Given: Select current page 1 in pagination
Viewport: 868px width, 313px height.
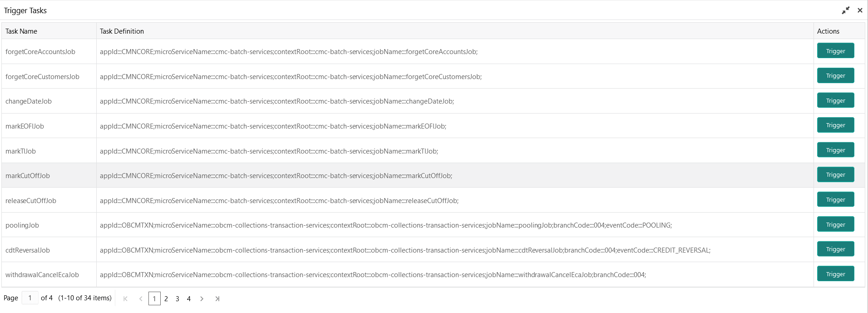Looking at the screenshot, I should (x=154, y=298).
